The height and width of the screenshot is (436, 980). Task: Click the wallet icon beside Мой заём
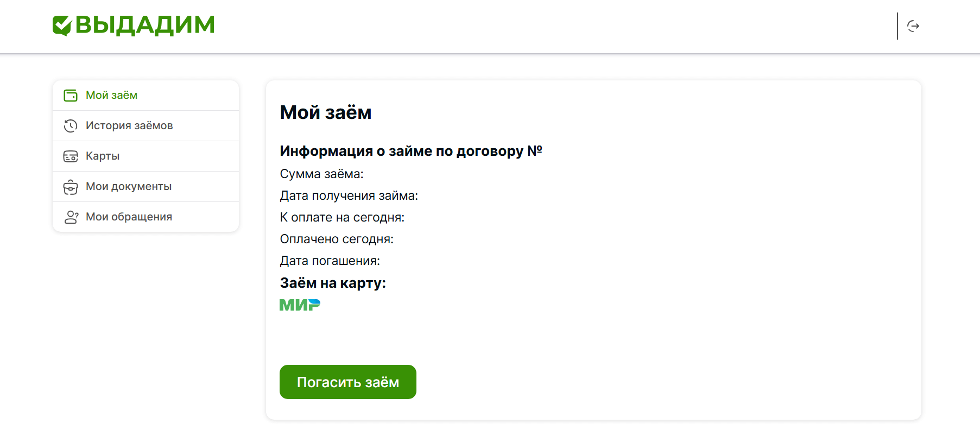click(71, 96)
